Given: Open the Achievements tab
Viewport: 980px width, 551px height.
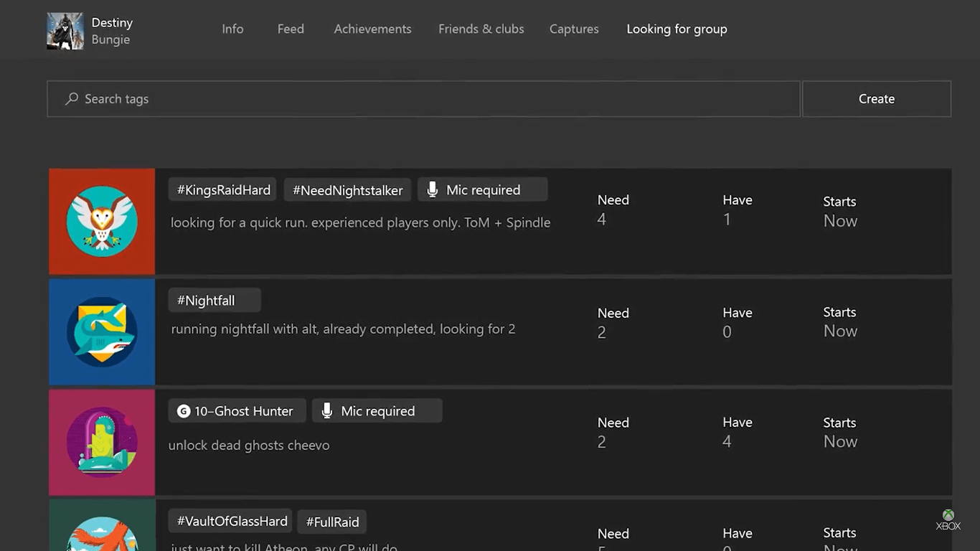Looking at the screenshot, I should tap(372, 29).
